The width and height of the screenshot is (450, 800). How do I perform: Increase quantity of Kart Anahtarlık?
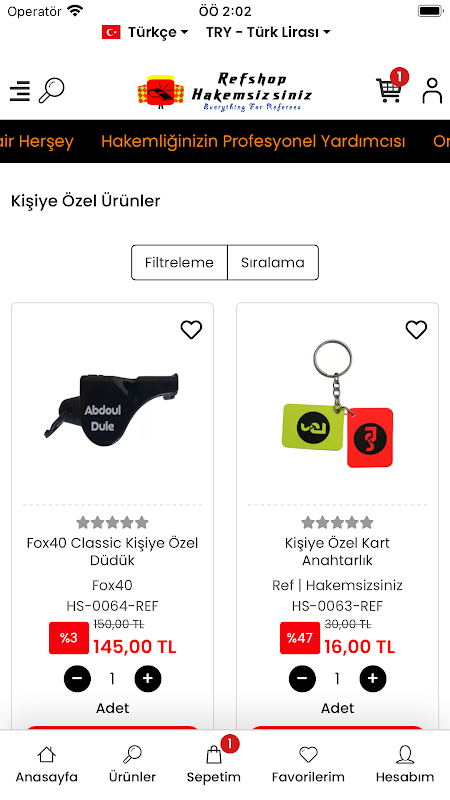coord(373,679)
